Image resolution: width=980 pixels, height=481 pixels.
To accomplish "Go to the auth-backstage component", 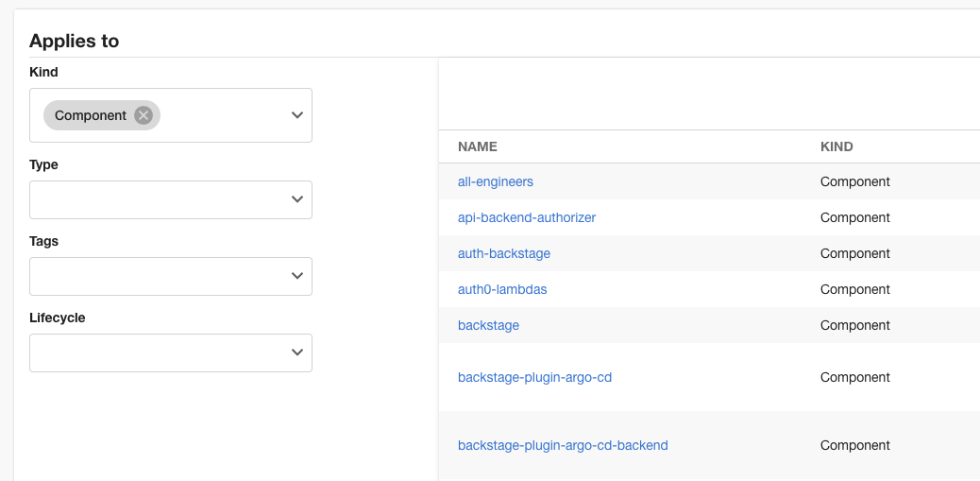I will tap(504, 253).
